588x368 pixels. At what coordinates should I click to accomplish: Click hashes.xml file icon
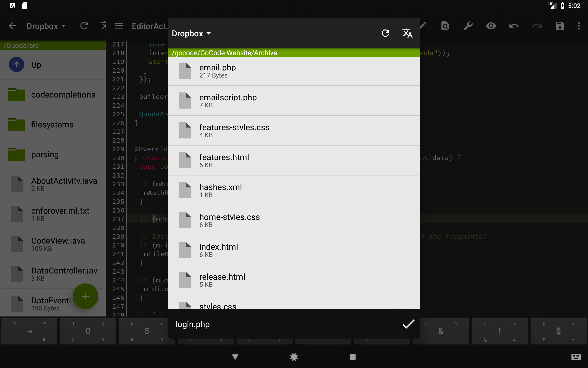[x=185, y=190]
